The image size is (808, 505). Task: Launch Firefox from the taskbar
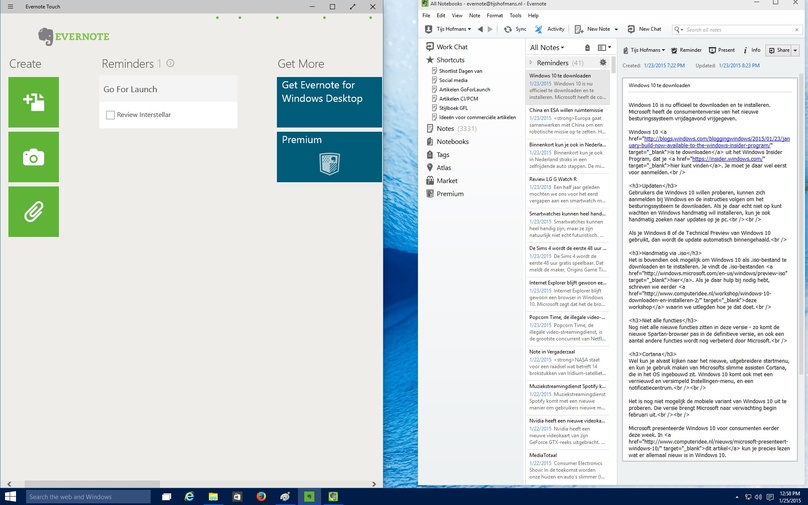[x=261, y=497]
